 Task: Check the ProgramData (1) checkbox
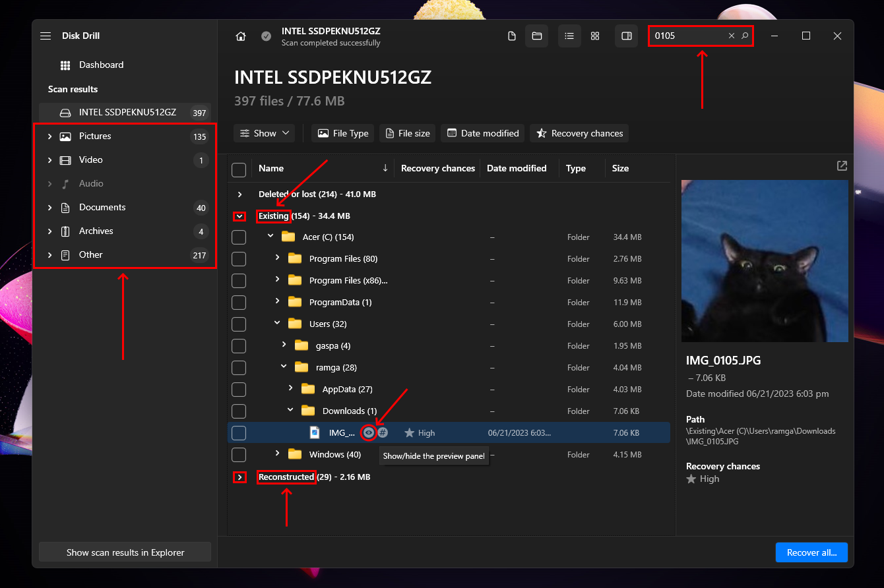(x=239, y=303)
